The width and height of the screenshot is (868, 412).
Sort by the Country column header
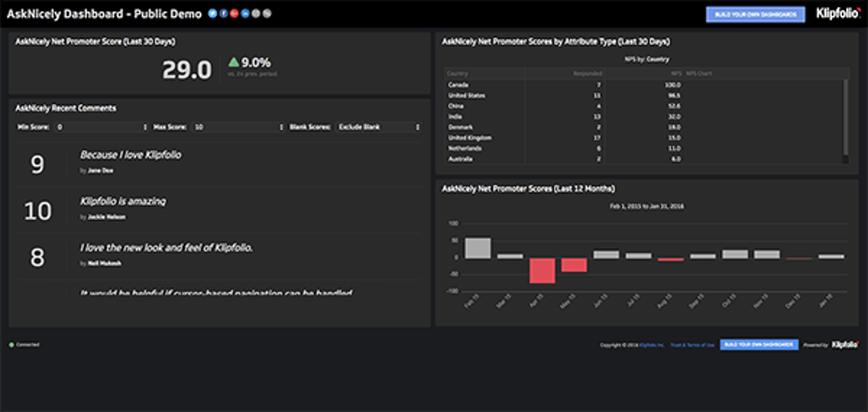click(457, 73)
